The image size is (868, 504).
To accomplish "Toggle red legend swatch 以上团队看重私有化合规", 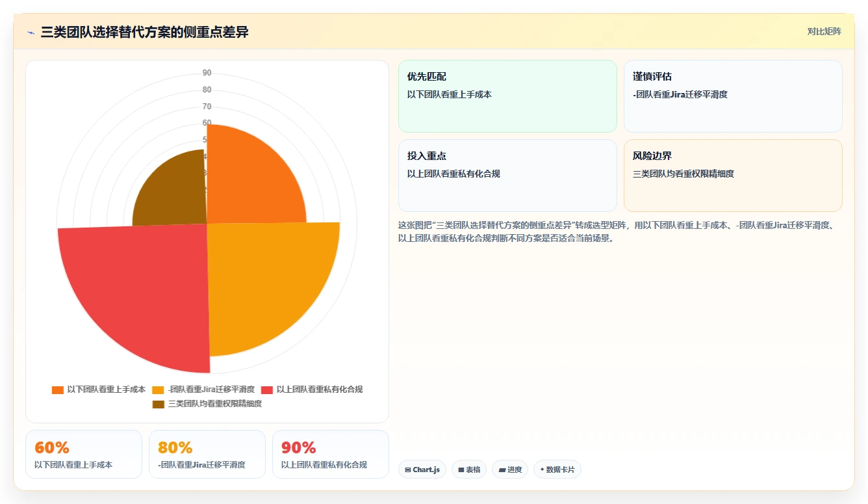I will (x=266, y=390).
